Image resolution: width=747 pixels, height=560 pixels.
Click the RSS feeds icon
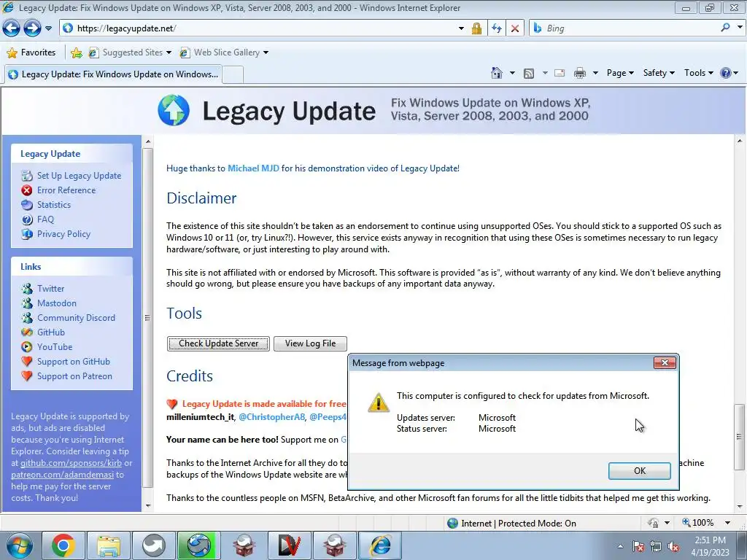[x=529, y=73]
